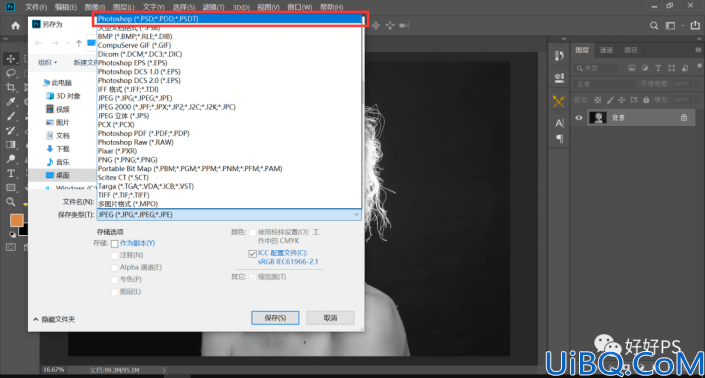
Task: Hide the 背景 layer with eye icon
Action: coord(579,118)
